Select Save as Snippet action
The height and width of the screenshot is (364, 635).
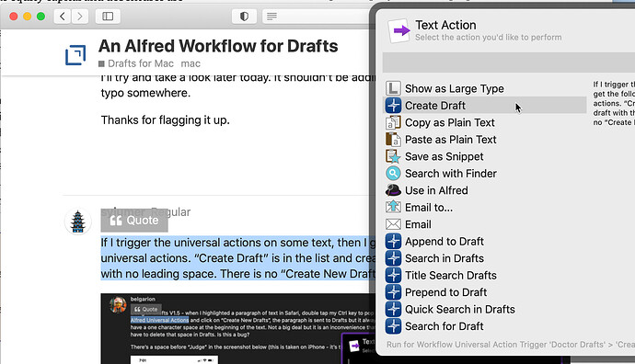(x=484, y=156)
